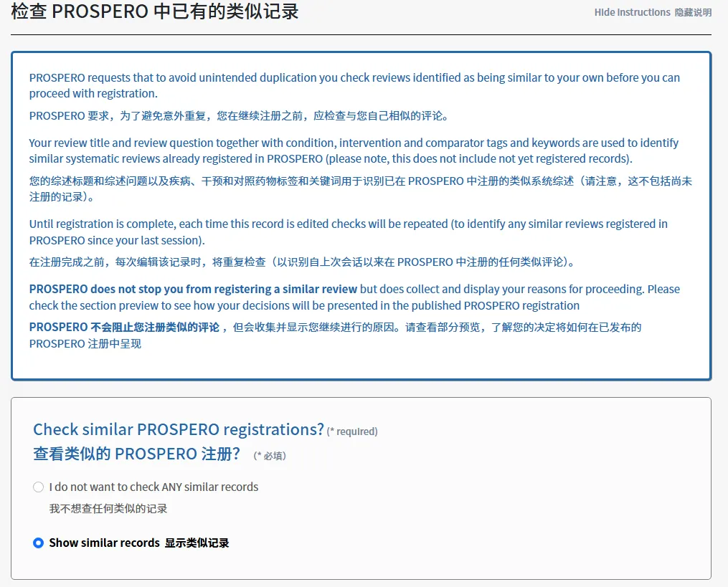Viewport: 728px width, 587px height.
Task: Click bold text 'PROSPERO does not stop you from registering a similar review'
Action: click(x=193, y=289)
